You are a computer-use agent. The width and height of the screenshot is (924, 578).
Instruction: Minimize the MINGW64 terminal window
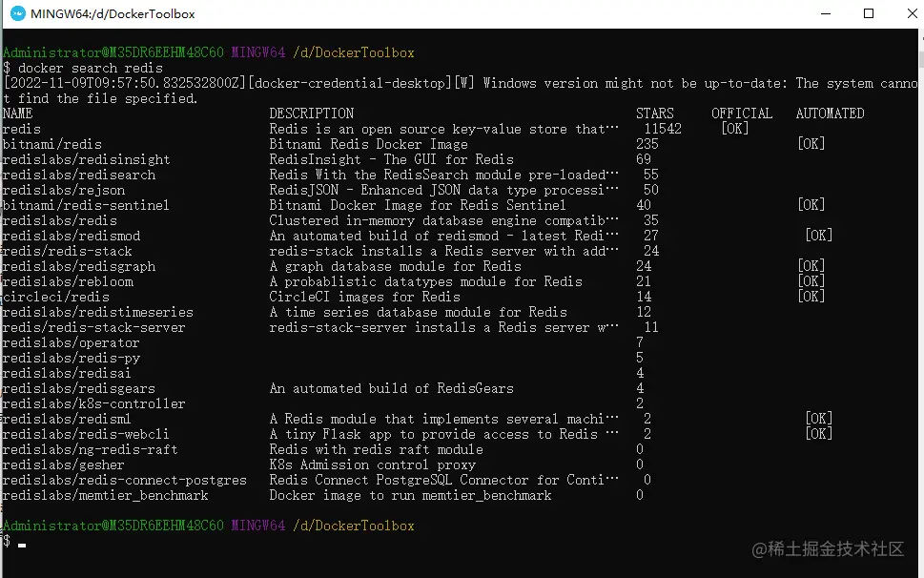coord(826,13)
